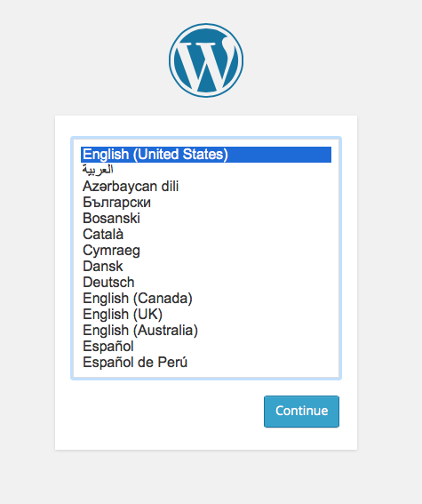Select Català language
The image size is (422, 504).
tap(206, 235)
